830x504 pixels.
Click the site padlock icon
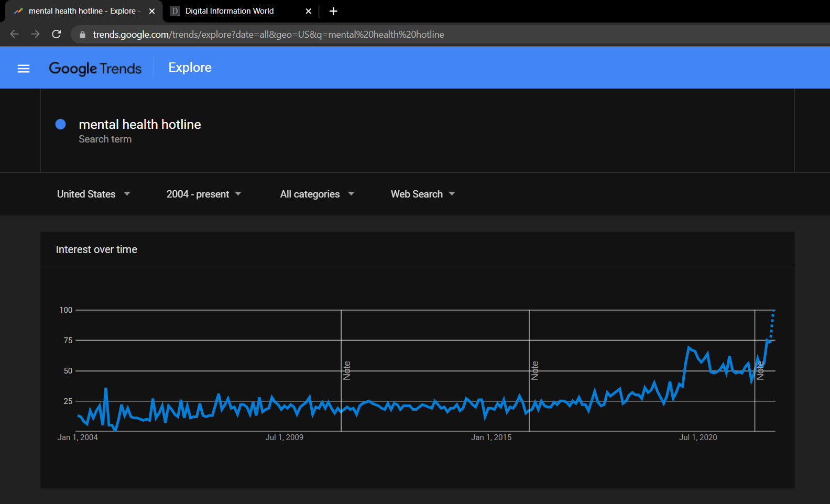coord(82,35)
